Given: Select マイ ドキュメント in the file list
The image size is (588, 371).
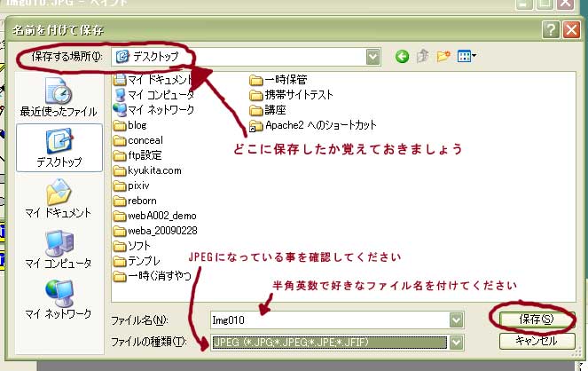Looking at the screenshot, I should (x=153, y=80).
